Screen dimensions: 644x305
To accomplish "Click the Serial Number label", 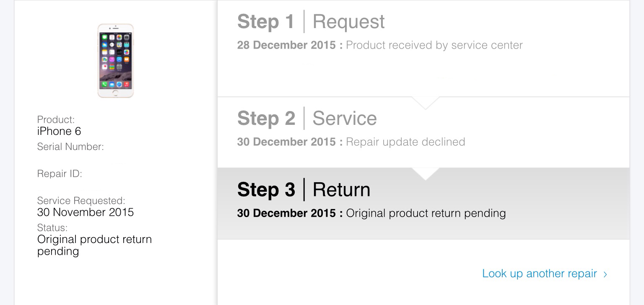I will click(70, 147).
